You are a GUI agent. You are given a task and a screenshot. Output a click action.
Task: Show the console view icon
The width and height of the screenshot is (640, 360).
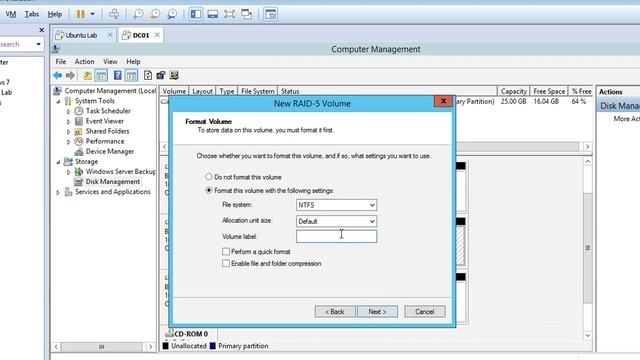(270, 14)
